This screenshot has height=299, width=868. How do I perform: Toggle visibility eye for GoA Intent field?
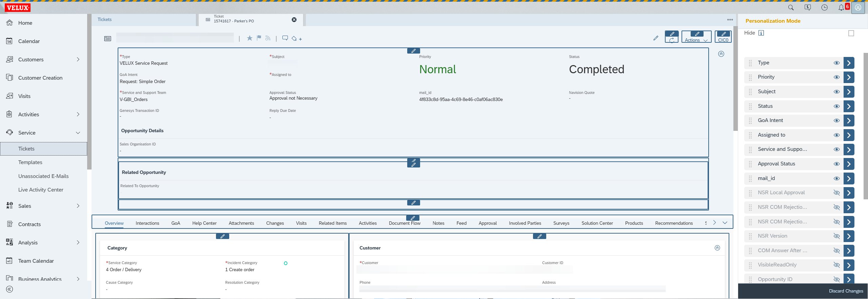click(836, 121)
